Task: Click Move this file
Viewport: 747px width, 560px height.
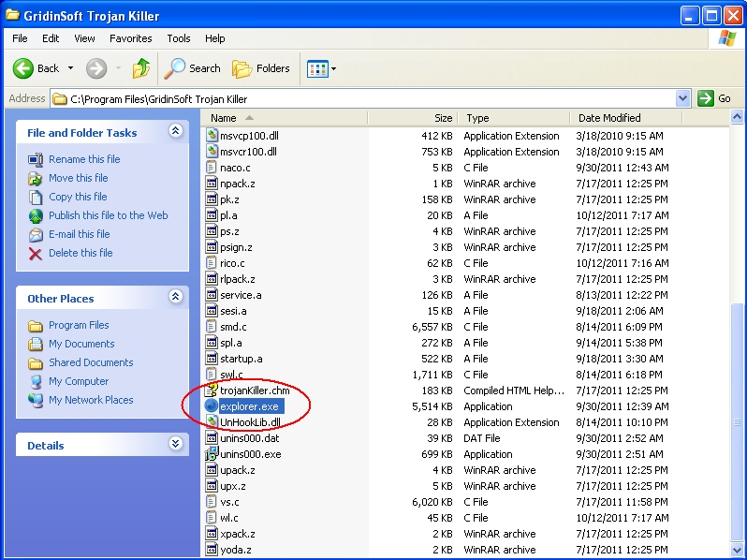Action: [x=78, y=178]
